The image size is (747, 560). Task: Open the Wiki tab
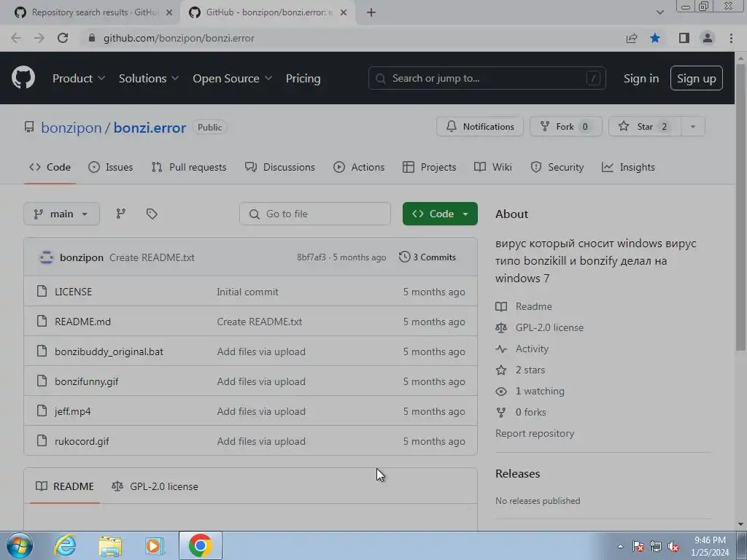[493, 167]
